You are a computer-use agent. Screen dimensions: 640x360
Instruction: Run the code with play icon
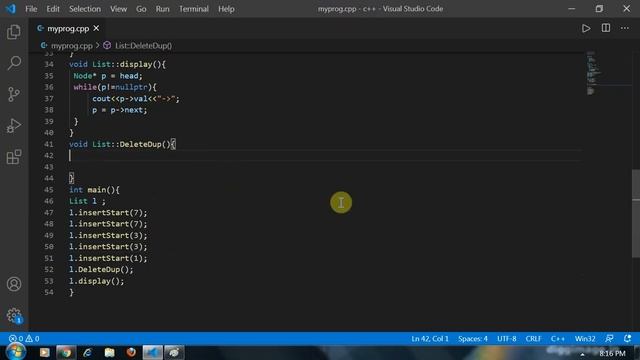coord(586,28)
